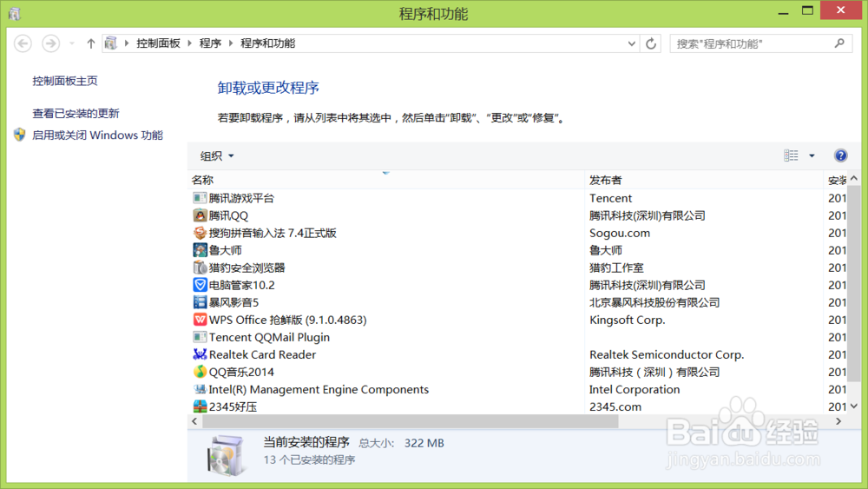This screenshot has height=489, width=868.
Task: Select the 猎豹安全浏览器 entry name
Action: click(247, 268)
